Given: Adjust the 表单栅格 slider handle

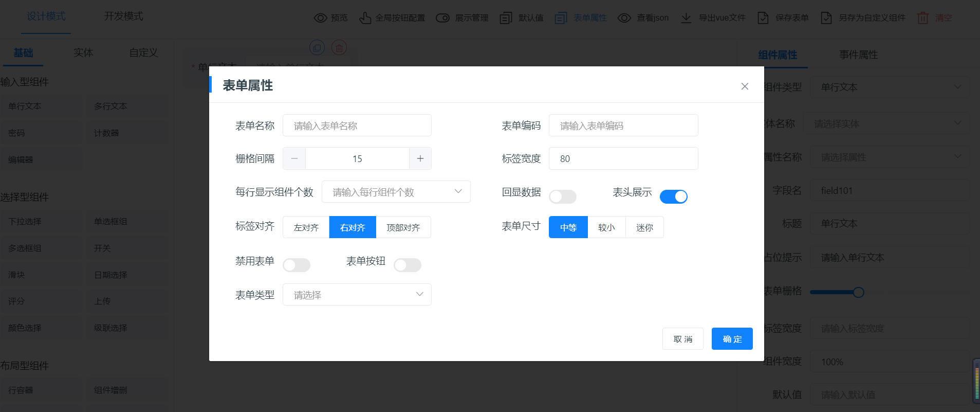Looking at the screenshot, I should click(x=858, y=292).
